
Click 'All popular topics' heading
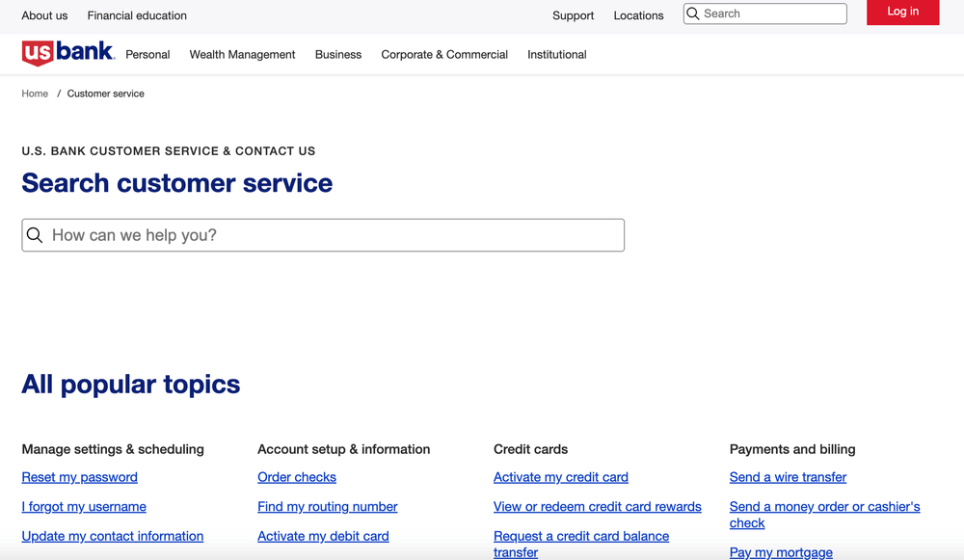[131, 385]
